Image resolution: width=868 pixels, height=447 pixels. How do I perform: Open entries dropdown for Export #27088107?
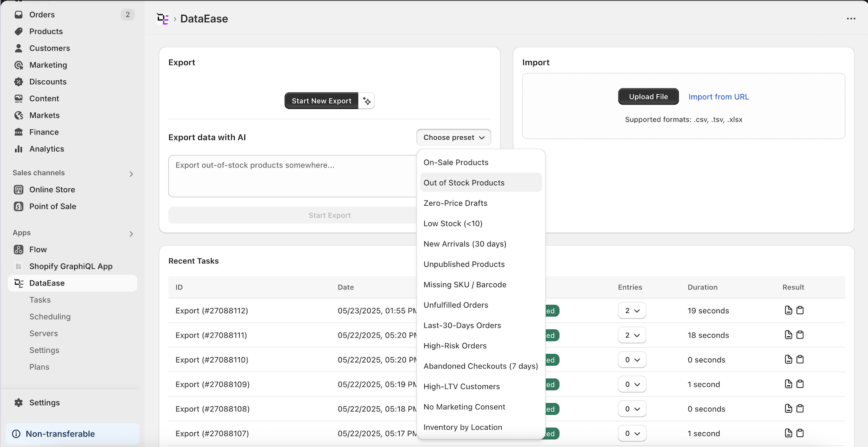coord(632,434)
